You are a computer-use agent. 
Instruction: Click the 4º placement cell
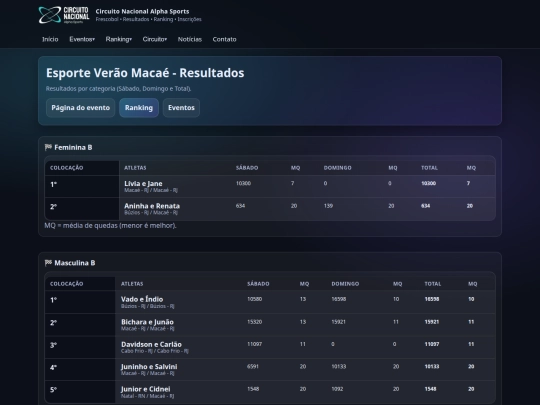coord(80,370)
